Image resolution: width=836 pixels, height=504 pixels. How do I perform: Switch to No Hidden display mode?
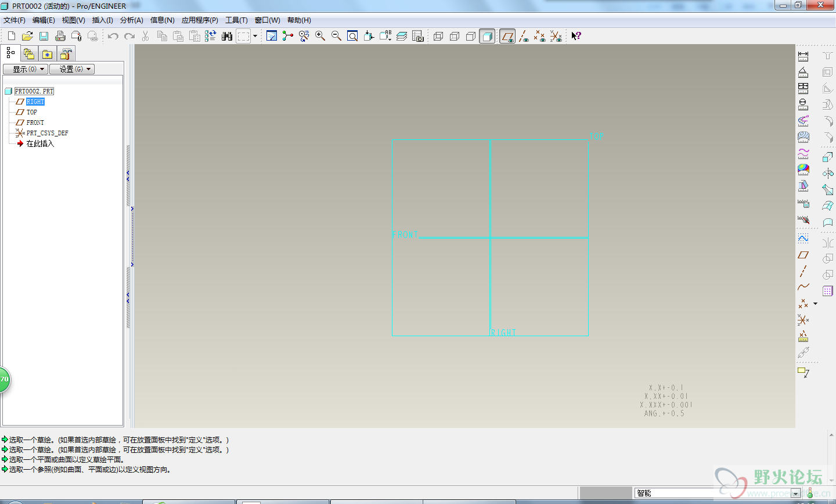pos(471,36)
